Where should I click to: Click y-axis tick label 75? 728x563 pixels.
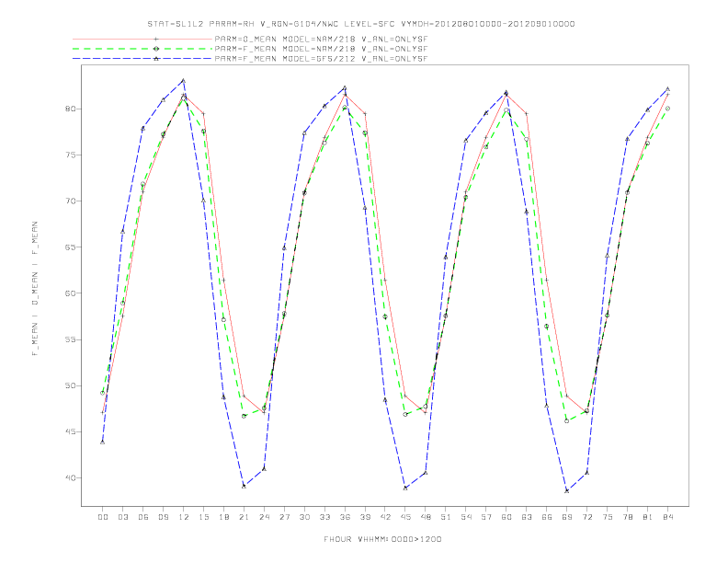70,155
